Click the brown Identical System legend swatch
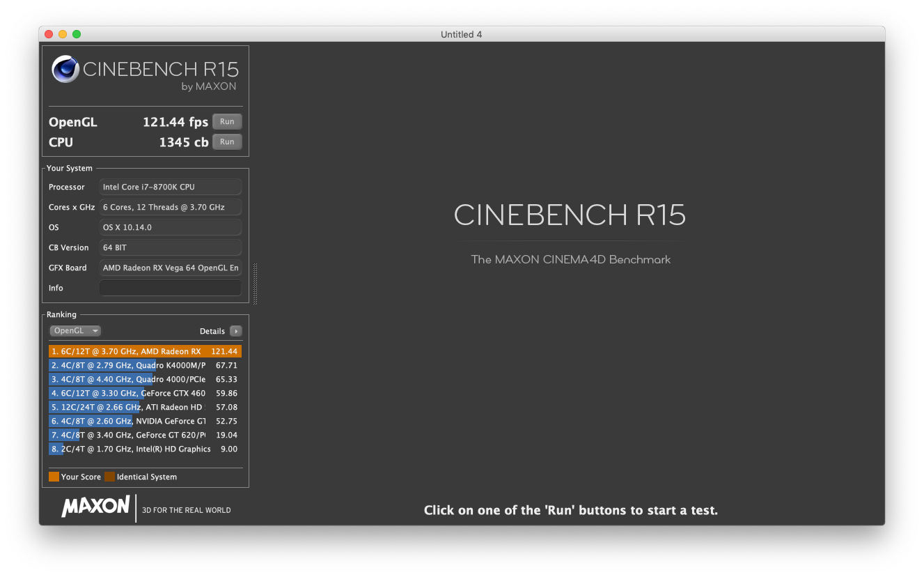924x577 pixels. 109,477
